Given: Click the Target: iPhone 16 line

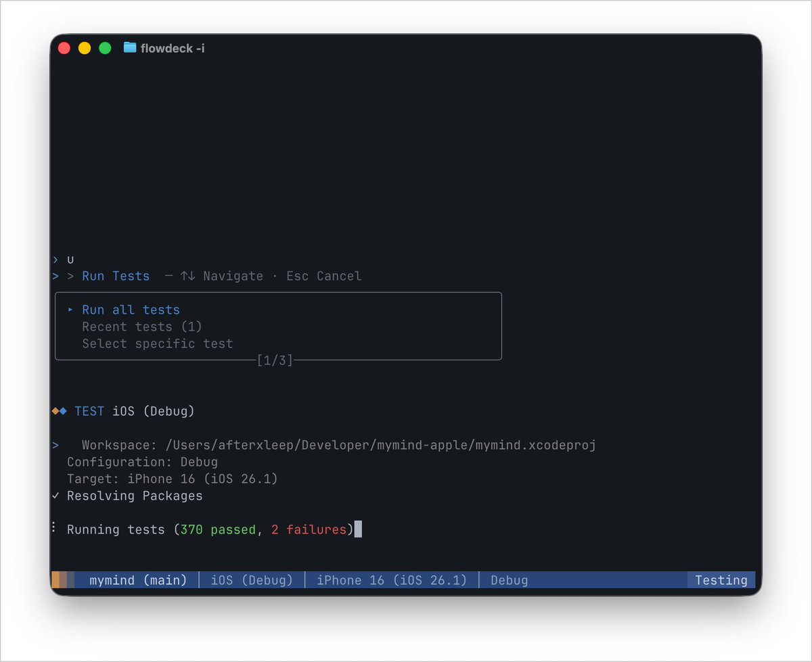Looking at the screenshot, I should 173,479.
